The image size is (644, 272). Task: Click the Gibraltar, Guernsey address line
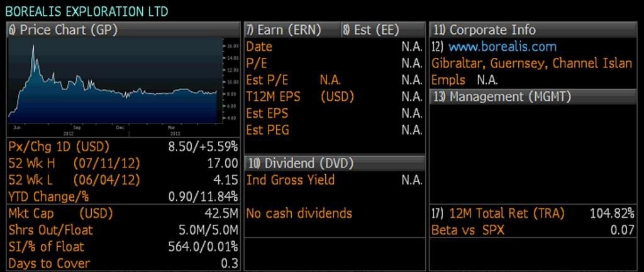532,63
